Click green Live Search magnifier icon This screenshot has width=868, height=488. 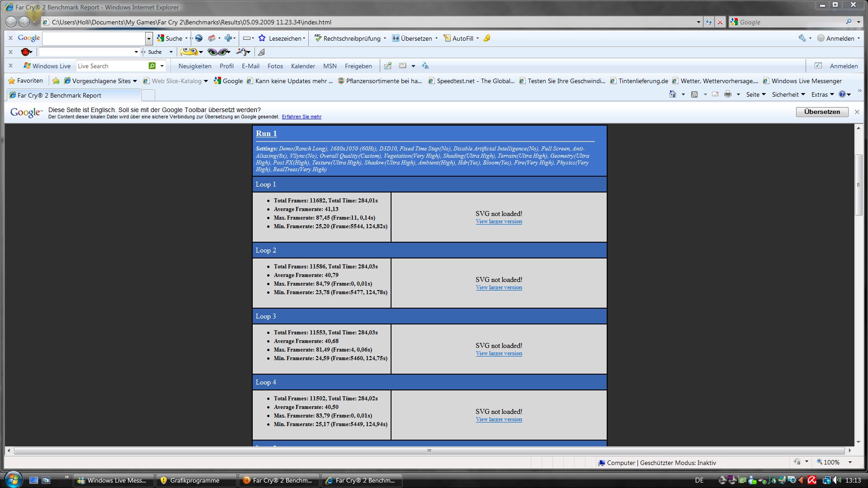coord(152,66)
